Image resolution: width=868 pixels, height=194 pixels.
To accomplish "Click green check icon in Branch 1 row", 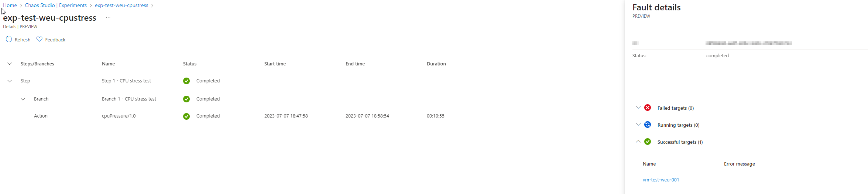I will 186,99.
